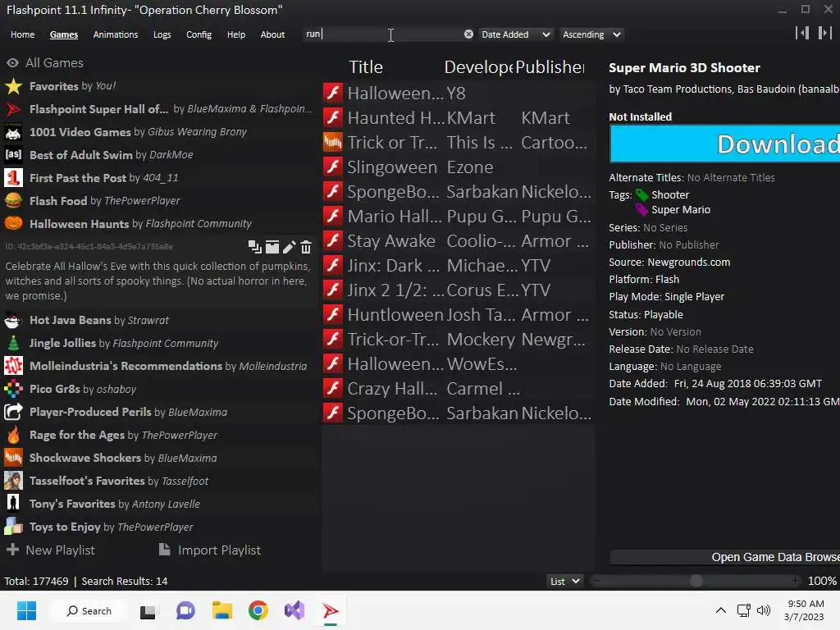Toggle the left sidebar visibility
The image size is (840, 630).
[802, 33]
